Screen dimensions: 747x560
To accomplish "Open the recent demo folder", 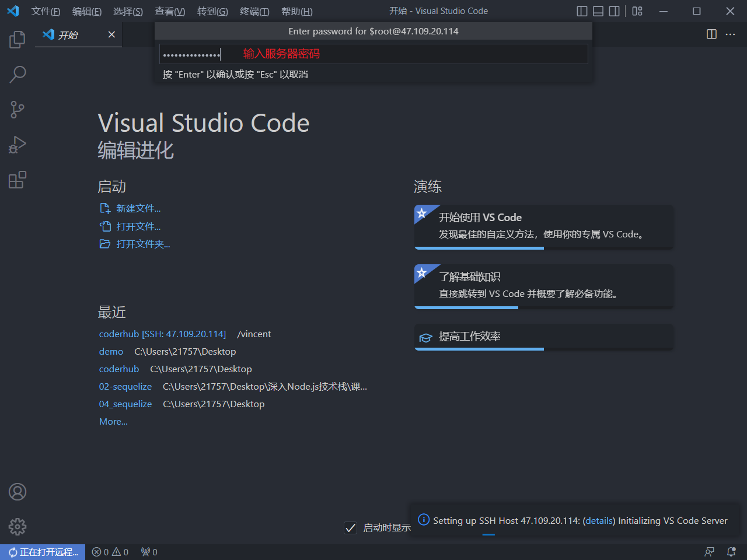I will click(x=111, y=351).
